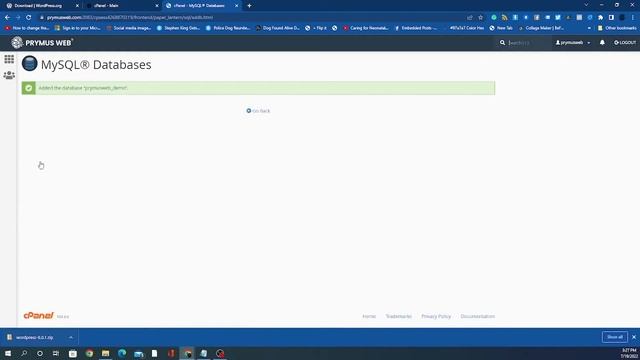This screenshot has height=360, width=640.
Task: Open the 'Stephen King' bookmark
Action: (178, 28)
